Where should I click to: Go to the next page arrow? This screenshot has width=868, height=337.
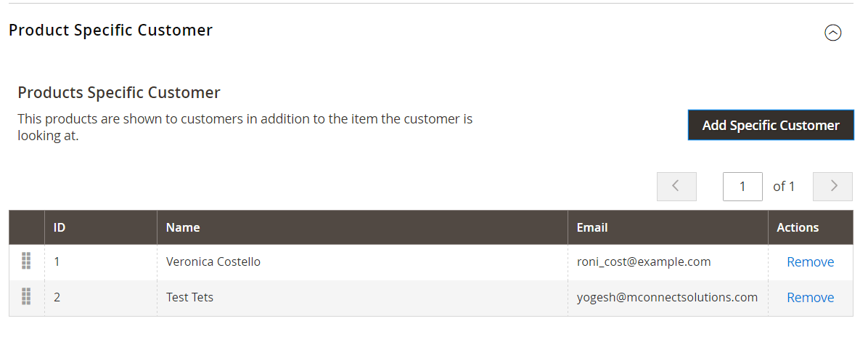pos(832,186)
